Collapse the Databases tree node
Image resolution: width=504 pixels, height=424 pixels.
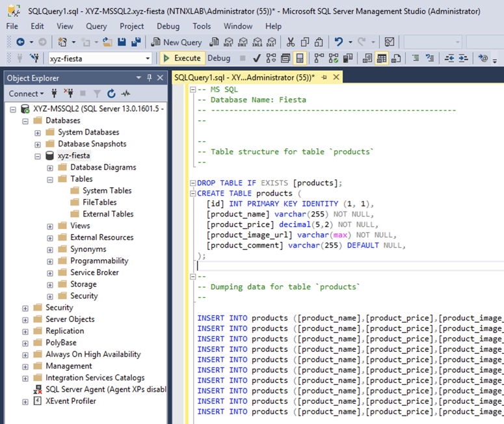(25, 121)
